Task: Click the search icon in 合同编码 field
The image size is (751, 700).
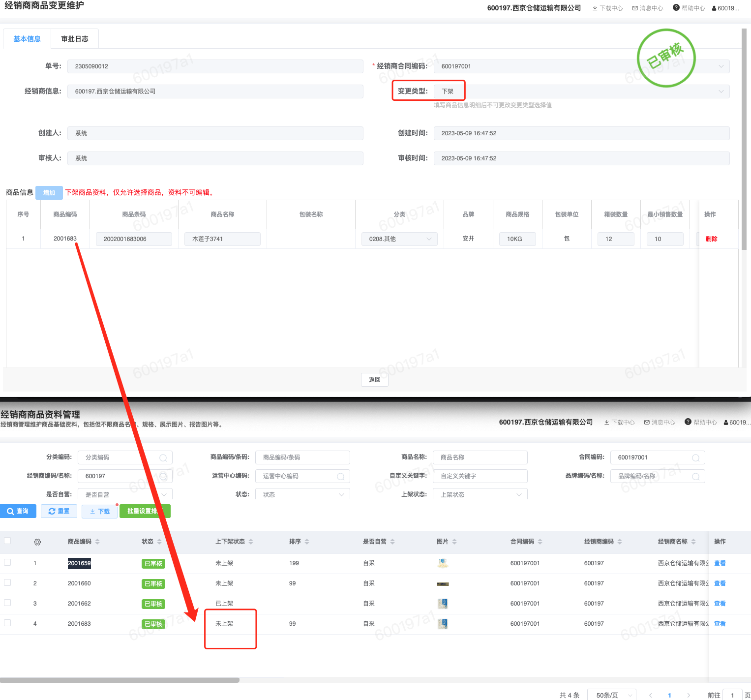Action: (x=696, y=458)
